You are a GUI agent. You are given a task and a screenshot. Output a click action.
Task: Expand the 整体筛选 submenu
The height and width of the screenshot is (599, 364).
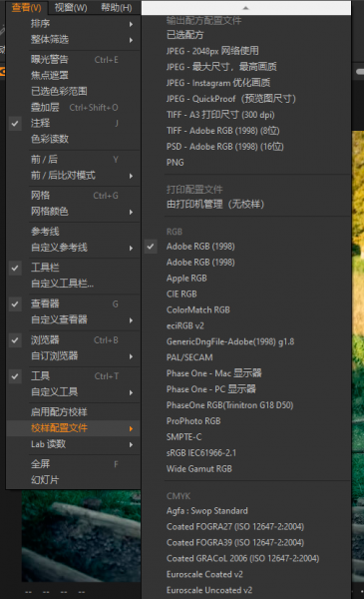(x=74, y=39)
